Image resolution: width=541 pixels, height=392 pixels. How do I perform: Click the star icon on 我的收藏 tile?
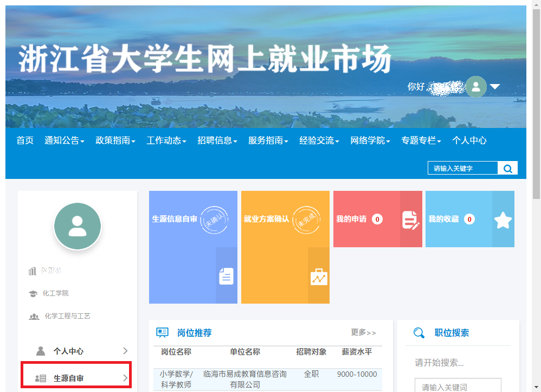point(503,220)
